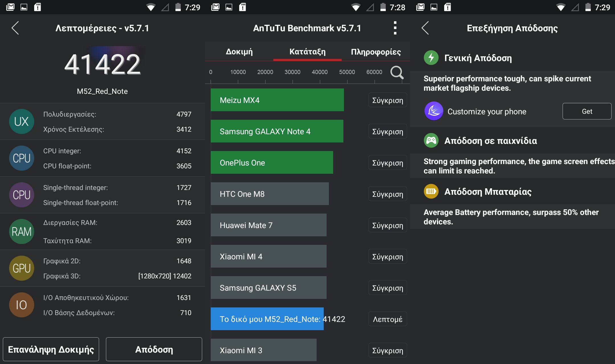The height and width of the screenshot is (364, 615).
Task: Tap the Wi-Fi icon in left status bar
Action: click(151, 7)
